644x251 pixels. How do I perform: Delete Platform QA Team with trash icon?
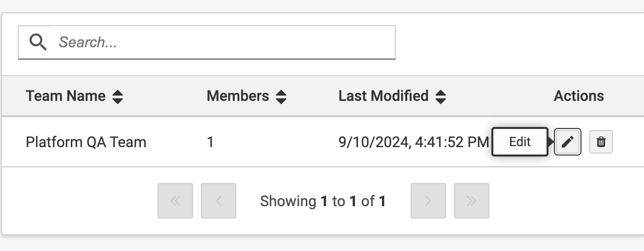pyautogui.click(x=601, y=142)
